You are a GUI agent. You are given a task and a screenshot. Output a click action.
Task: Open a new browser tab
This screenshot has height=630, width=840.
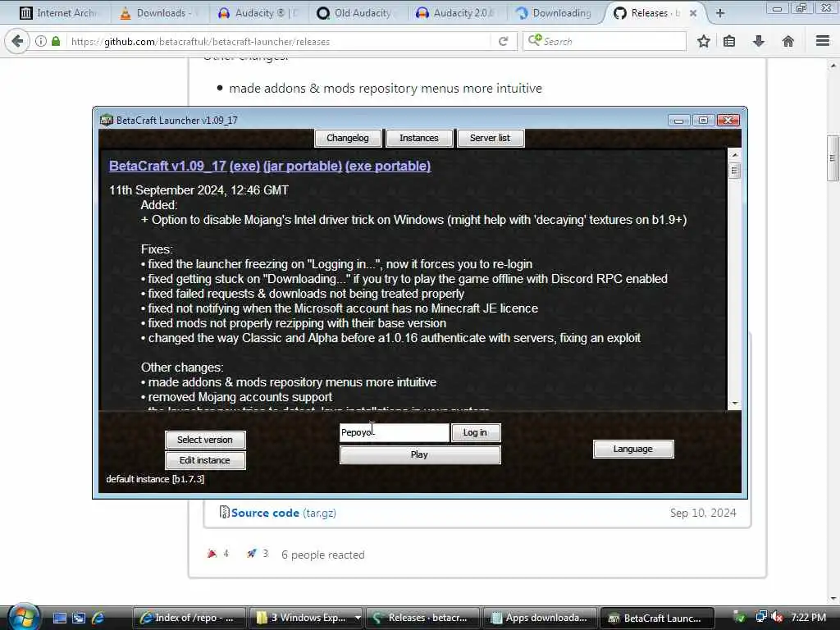coord(720,13)
